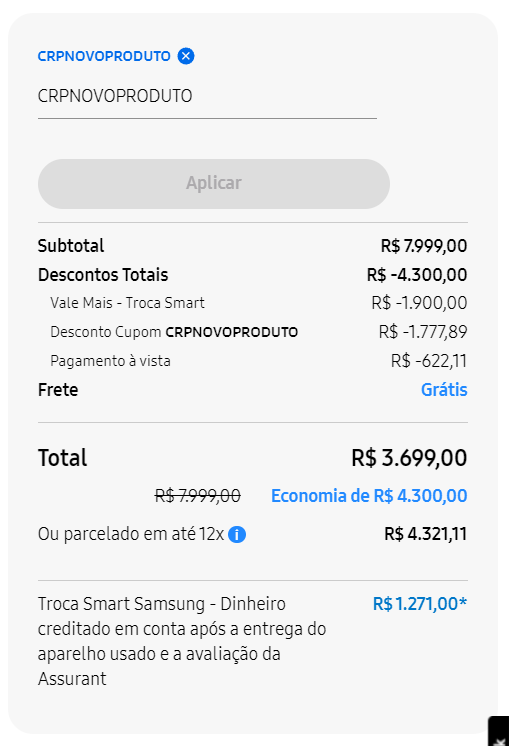Click the Frete label
This screenshot has width=509, height=746.
(58, 390)
